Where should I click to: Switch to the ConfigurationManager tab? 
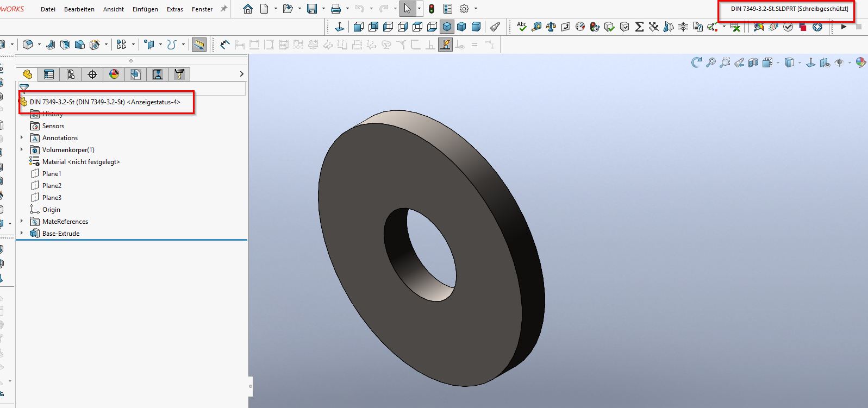point(71,74)
